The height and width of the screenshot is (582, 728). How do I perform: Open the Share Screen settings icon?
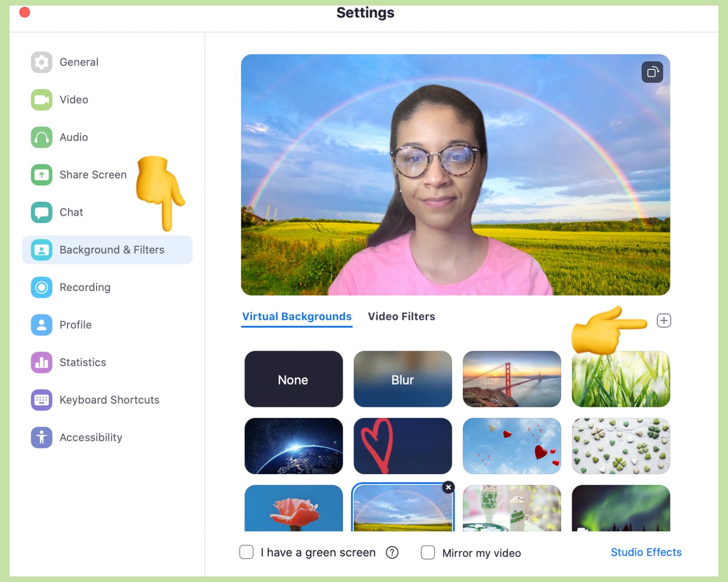[x=42, y=175]
